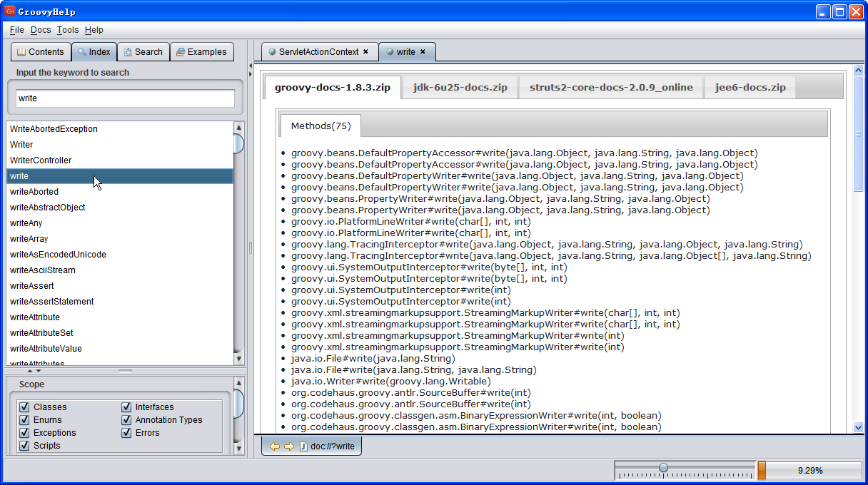Close the write document tab
Screen dimensions: 868x485
tap(423, 51)
